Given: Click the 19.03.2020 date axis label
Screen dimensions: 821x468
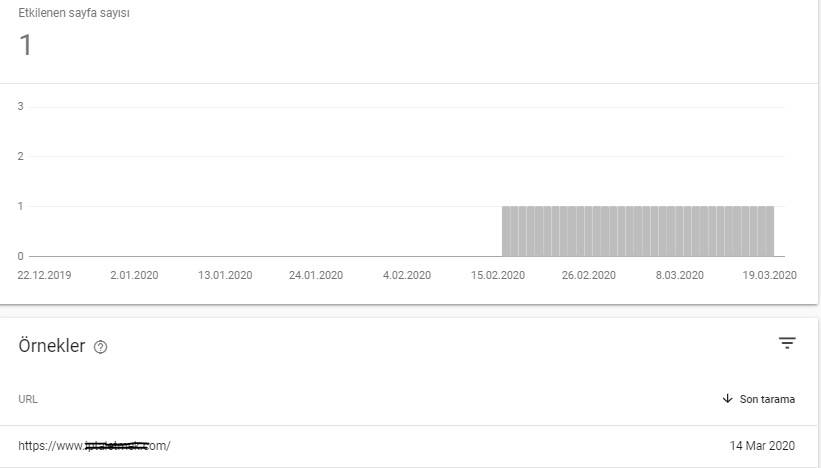Looking at the screenshot, I should click(x=769, y=275).
